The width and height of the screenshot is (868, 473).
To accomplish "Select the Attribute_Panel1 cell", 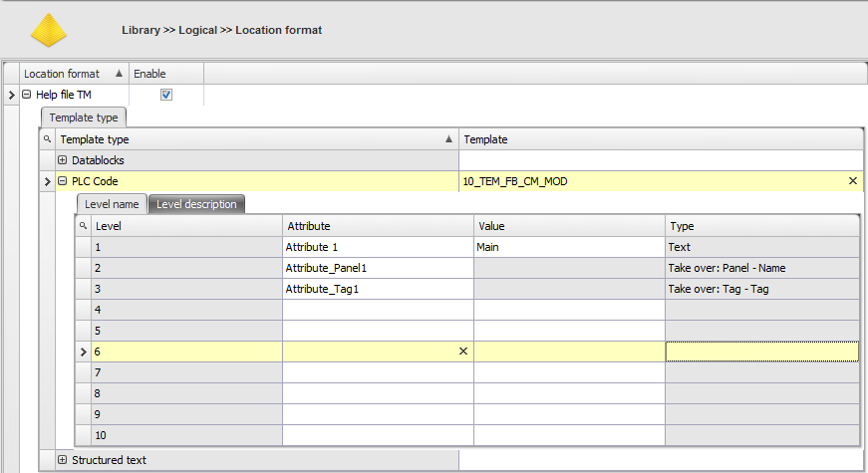I will point(378,268).
